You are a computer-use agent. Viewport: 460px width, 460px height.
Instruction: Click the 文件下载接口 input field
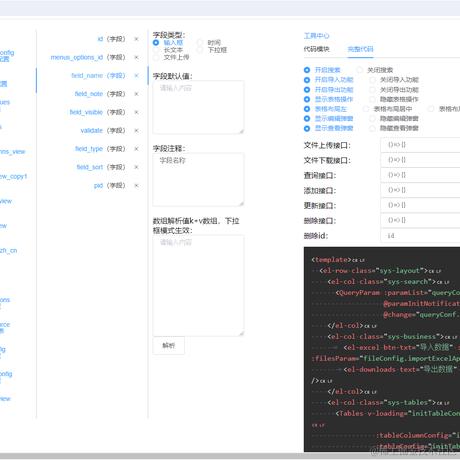(x=420, y=160)
